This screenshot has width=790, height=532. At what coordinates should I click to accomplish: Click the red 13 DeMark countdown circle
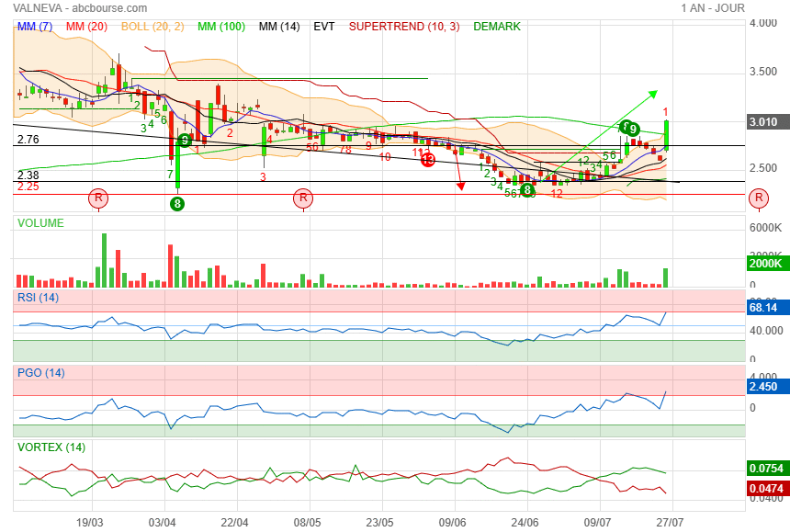[428, 160]
